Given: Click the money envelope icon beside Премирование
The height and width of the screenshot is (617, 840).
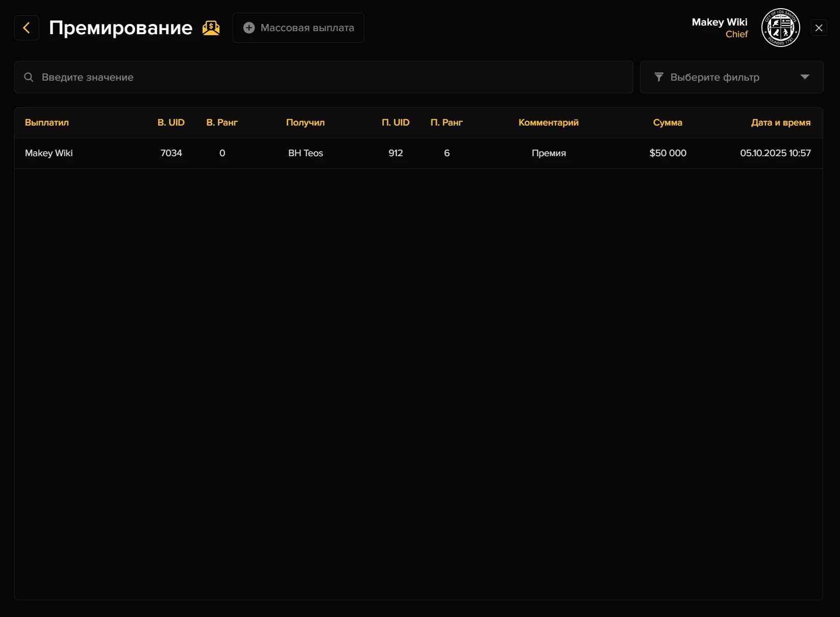Looking at the screenshot, I should [x=211, y=28].
